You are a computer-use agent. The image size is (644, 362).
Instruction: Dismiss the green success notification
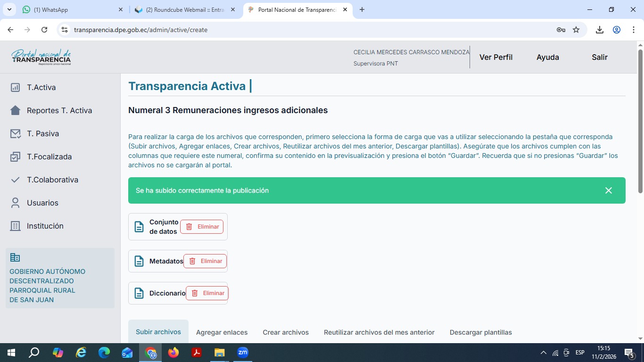[x=608, y=190]
